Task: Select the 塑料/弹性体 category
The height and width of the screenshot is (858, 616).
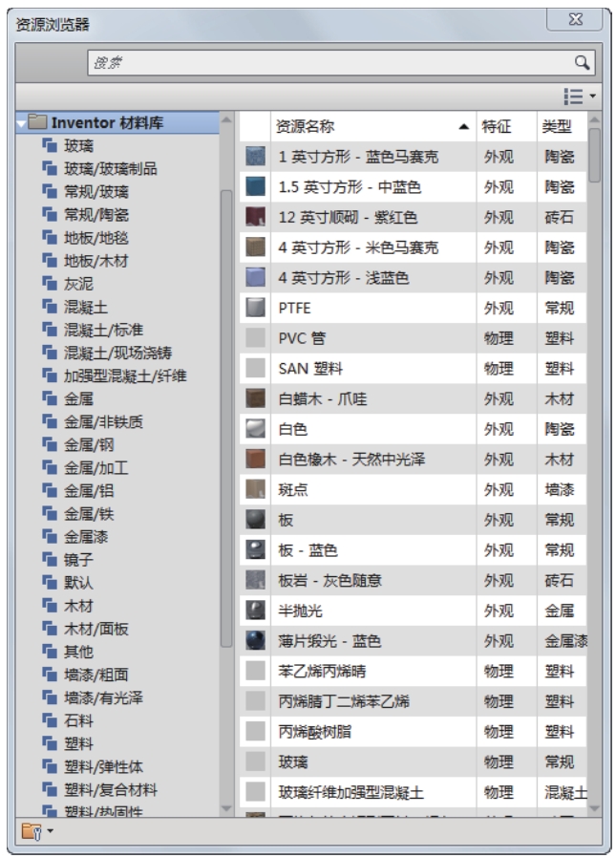Action: [103, 766]
